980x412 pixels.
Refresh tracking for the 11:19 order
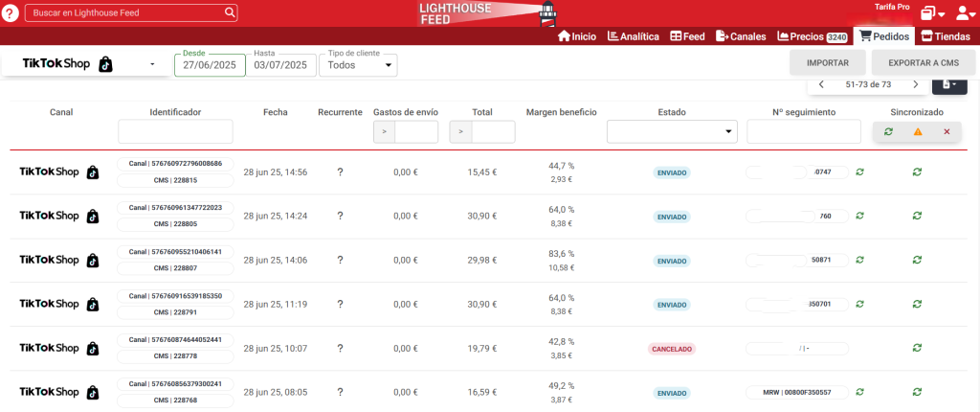coord(860,304)
